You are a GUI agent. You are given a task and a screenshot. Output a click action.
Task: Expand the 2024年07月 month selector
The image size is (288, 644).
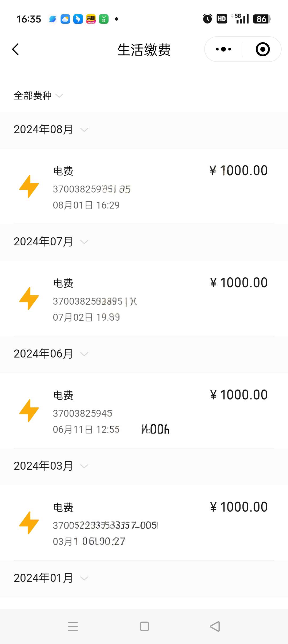[51, 242]
